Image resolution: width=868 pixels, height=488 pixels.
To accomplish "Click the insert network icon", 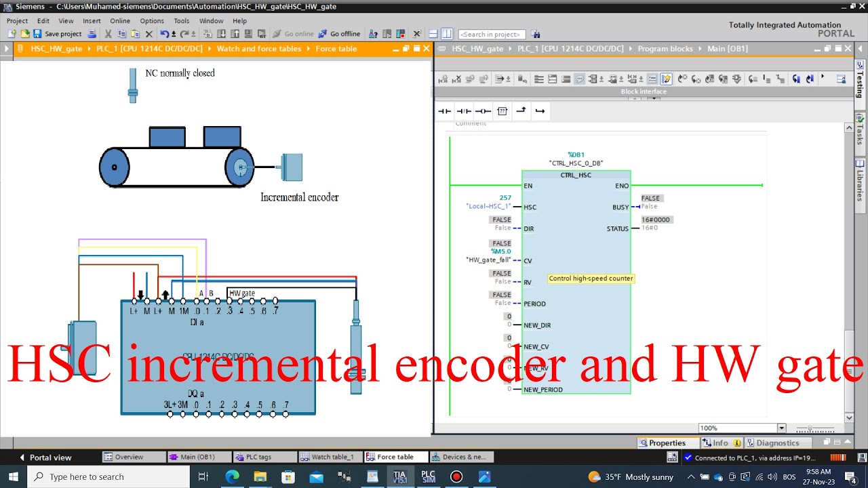I will (x=443, y=79).
